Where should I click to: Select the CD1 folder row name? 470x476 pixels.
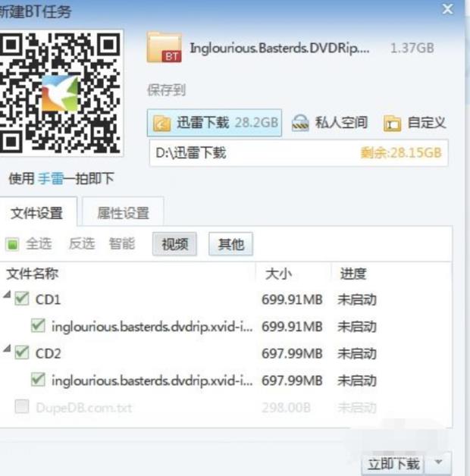tap(48, 299)
